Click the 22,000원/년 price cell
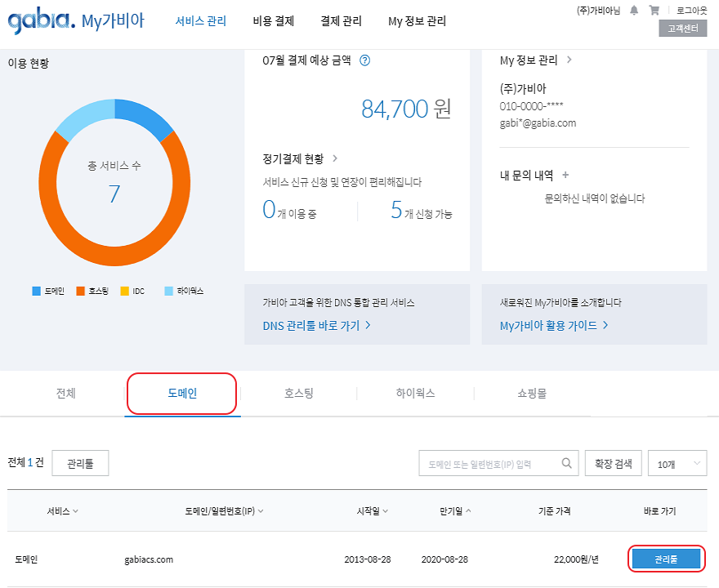 pos(576,559)
